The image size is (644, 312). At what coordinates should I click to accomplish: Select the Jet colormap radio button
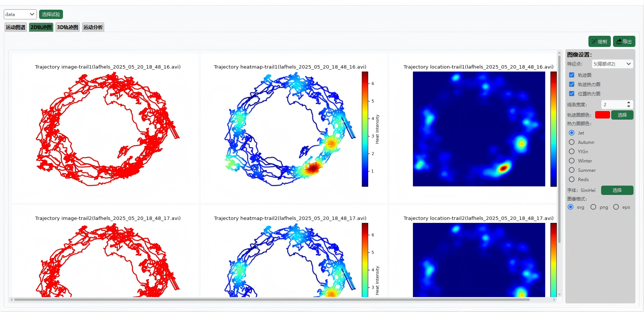click(572, 133)
